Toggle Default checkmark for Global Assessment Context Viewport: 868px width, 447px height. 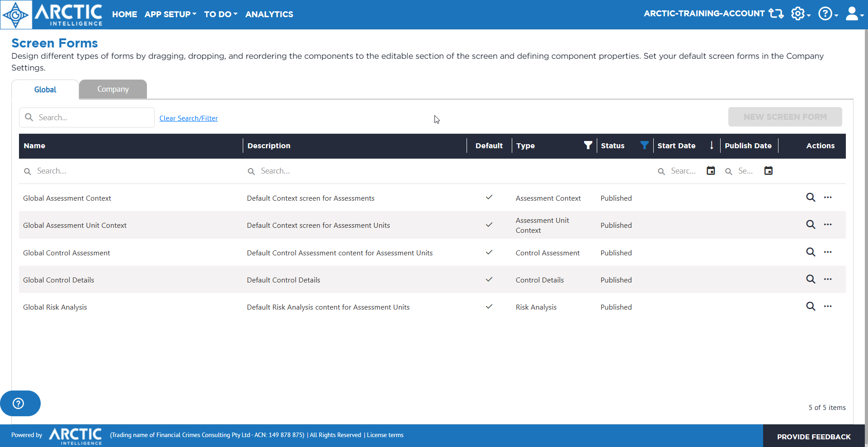click(489, 198)
